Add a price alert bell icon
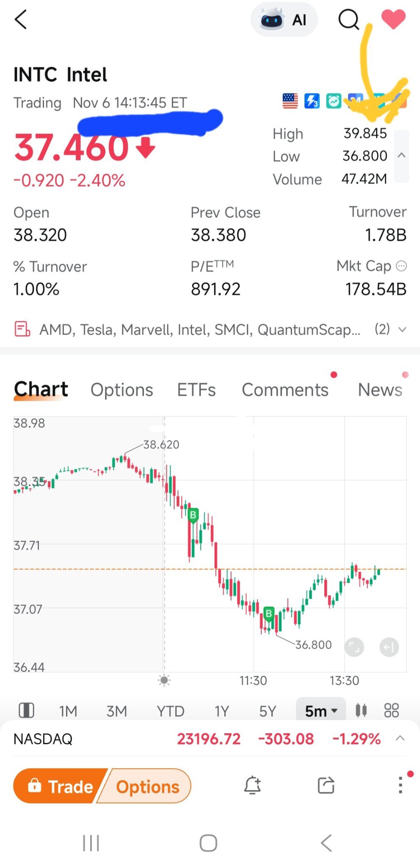The width and height of the screenshot is (420, 868). 252,785
